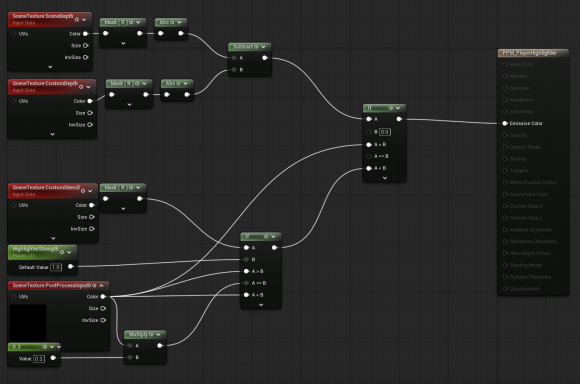
Task: Click the UVs input pin on SceneTexture:SceneDepth
Action: click(x=14, y=34)
